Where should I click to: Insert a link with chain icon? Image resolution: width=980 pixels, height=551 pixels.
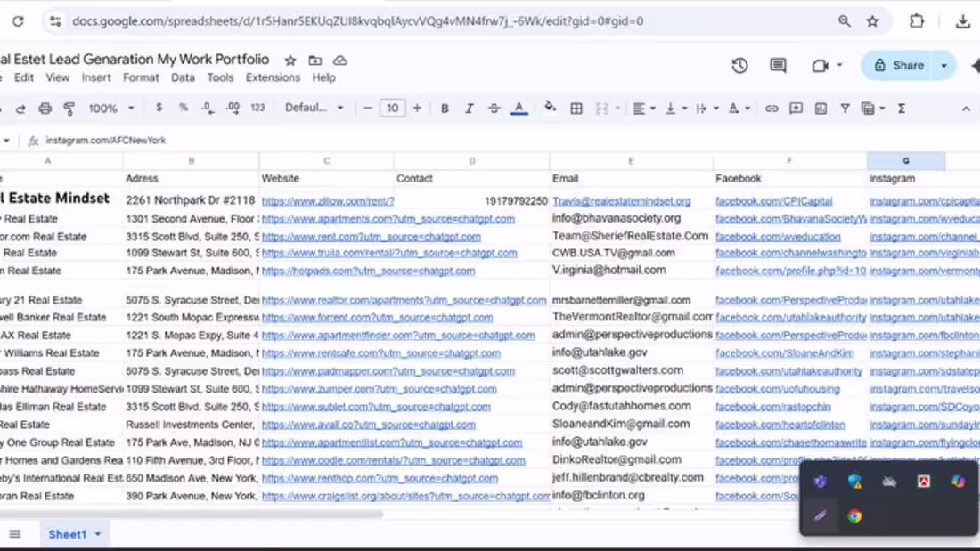tap(772, 109)
